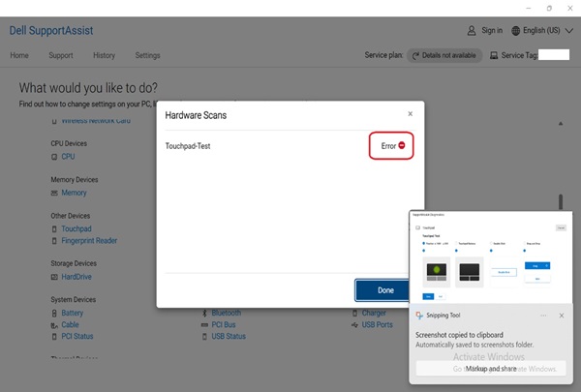Screen dimensions: 581x392
Task: Click Markup and share in notification
Action: pyautogui.click(x=491, y=369)
